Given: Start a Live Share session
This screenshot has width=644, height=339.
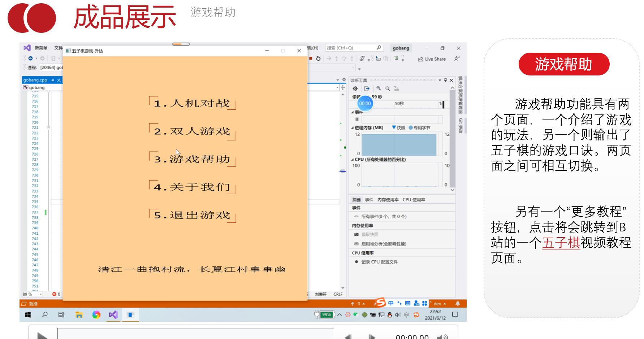Looking at the screenshot, I should [x=431, y=59].
